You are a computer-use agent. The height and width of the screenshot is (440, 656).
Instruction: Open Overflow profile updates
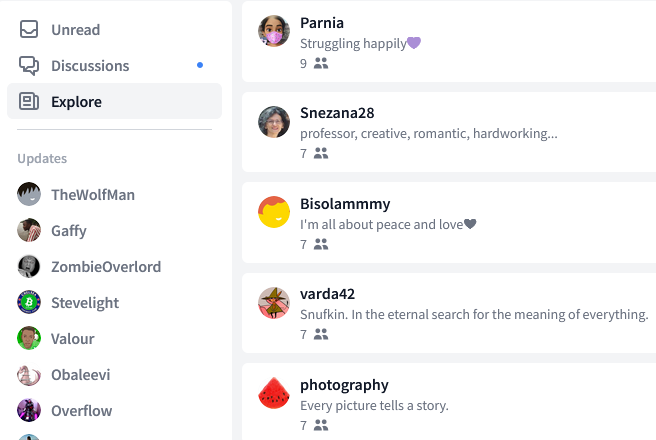click(x=64, y=410)
